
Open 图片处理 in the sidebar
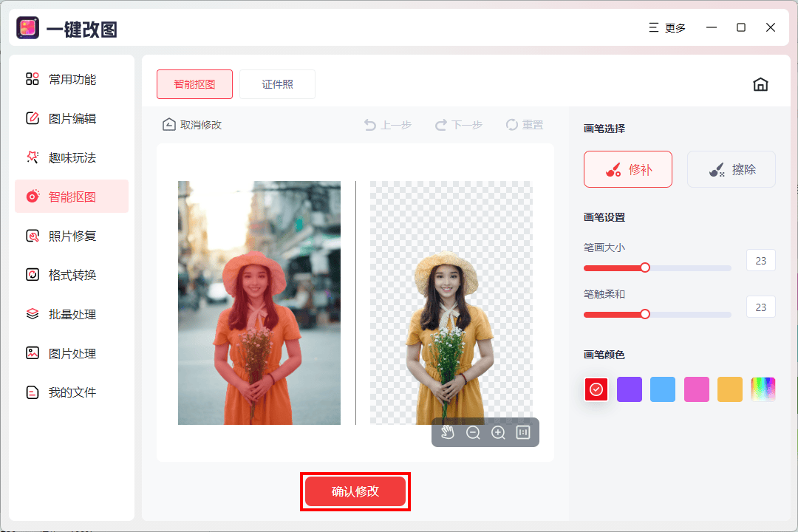point(71,353)
